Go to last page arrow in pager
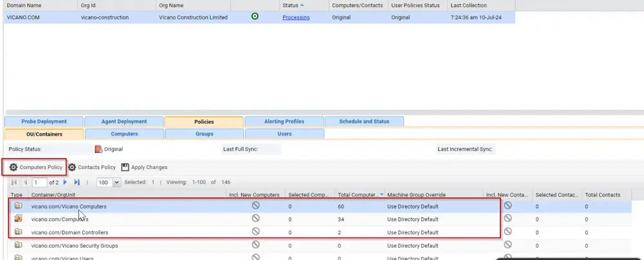The image size is (644, 260). pyautogui.click(x=77, y=182)
